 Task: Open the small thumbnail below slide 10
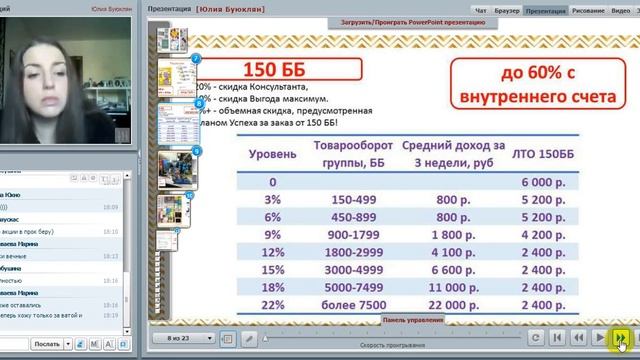click(167, 240)
